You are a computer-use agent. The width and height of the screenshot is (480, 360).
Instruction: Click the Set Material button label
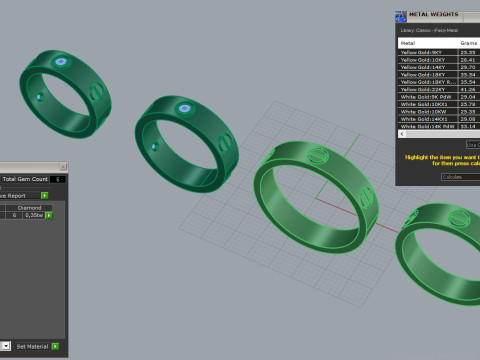pos(32,347)
